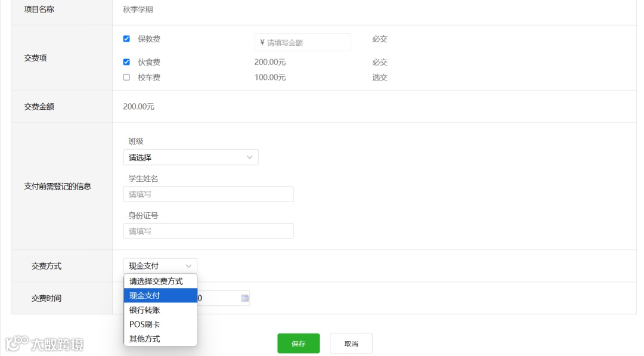The image size is (644, 356).
Task: Click the green 保存 button
Action: click(299, 343)
